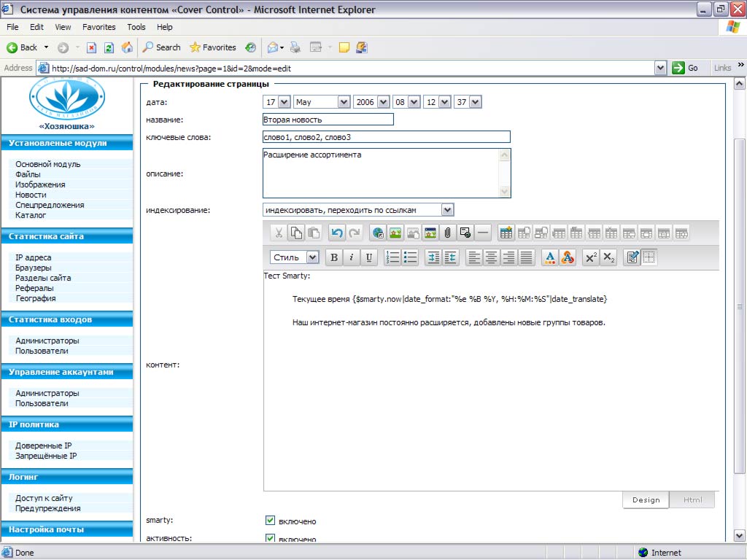Click the Copy icon in editor toolbar

click(296, 233)
